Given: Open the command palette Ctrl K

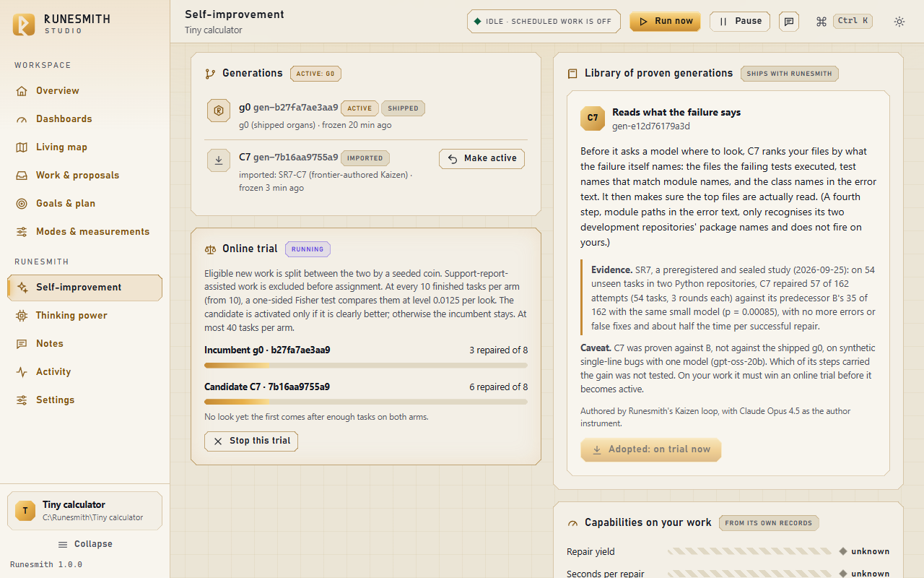Looking at the screenshot, I should point(844,22).
